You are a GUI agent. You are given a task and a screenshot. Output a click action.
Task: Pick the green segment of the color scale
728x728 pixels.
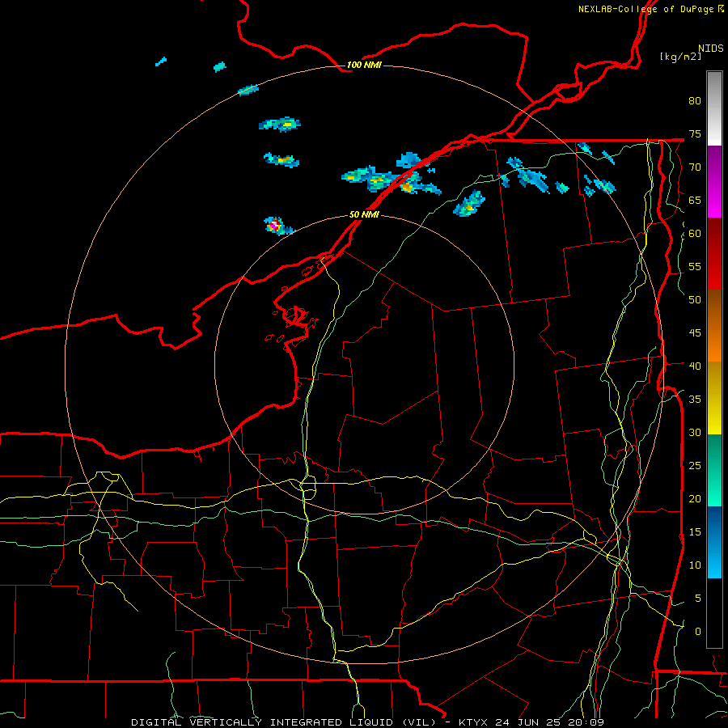(714, 470)
